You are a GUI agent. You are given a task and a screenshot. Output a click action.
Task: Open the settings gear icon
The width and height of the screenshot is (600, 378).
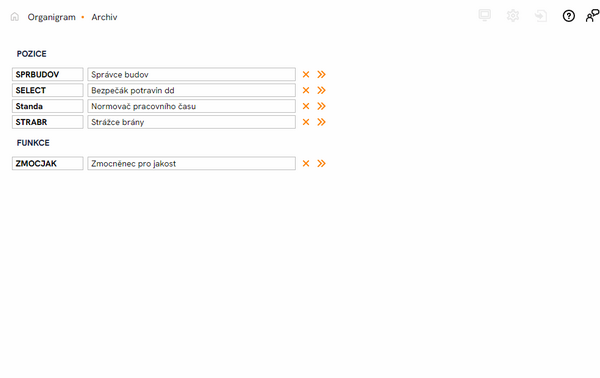pyautogui.click(x=513, y=16)
